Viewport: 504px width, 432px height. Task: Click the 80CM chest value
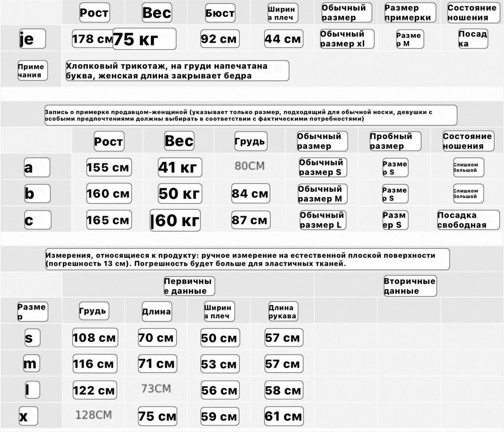(250, 166)
